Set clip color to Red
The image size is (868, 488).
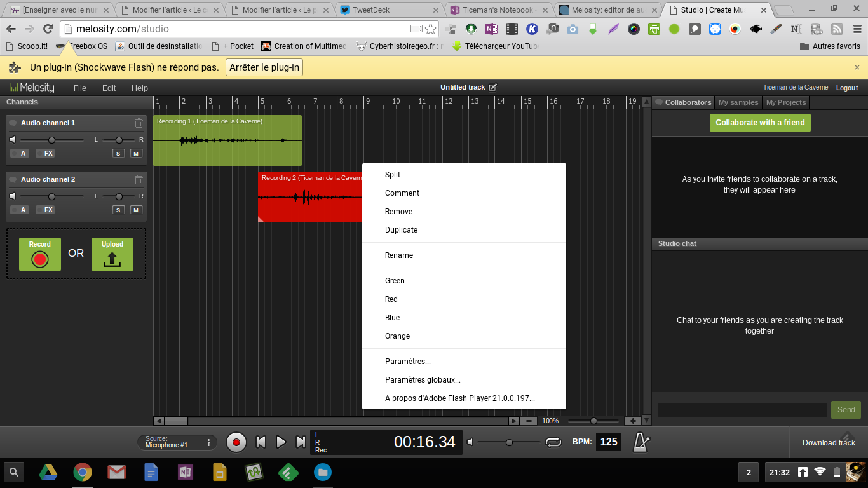(464, 299)
